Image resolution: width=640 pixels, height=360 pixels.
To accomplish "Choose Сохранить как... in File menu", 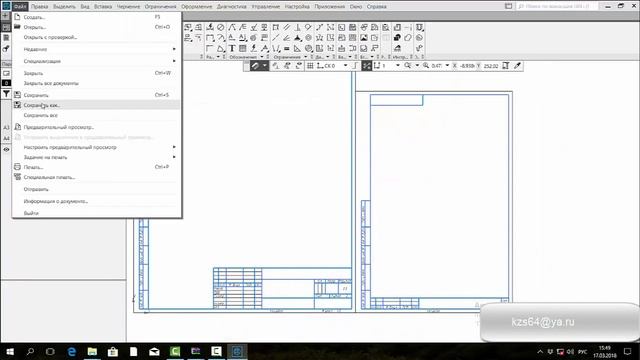I will pyautogui.click(x=96, y=105).
